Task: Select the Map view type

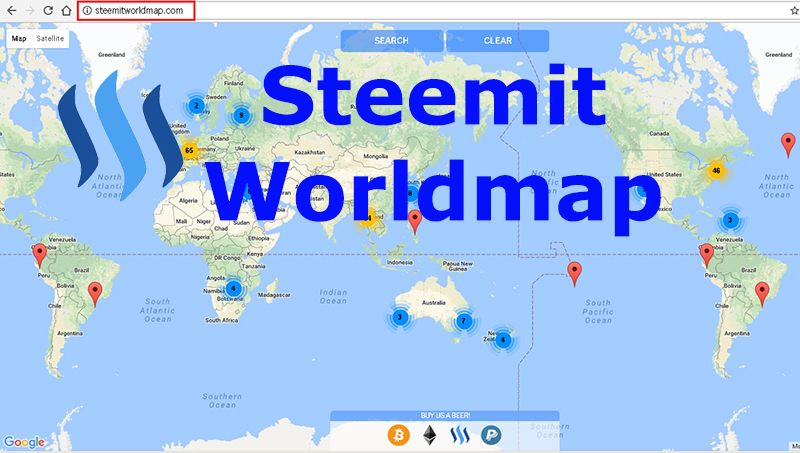Action: (x=19, y=38)
